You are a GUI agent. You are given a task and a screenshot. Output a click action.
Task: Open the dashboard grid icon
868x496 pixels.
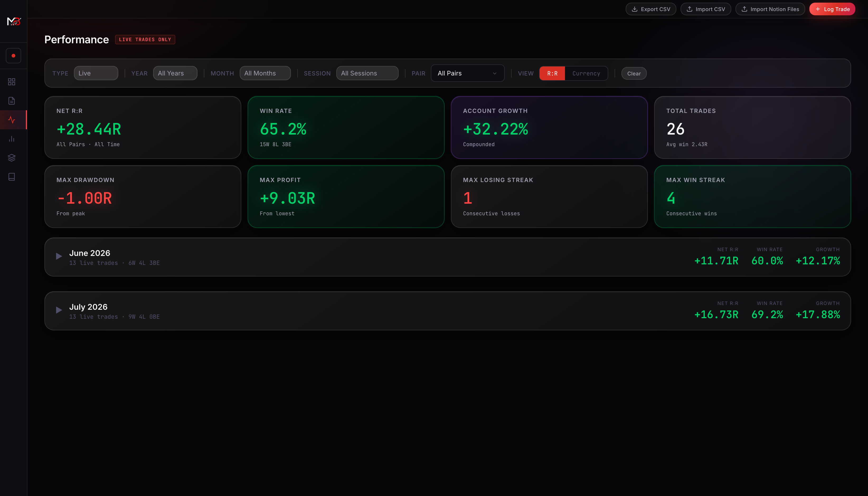click(12, 82)
